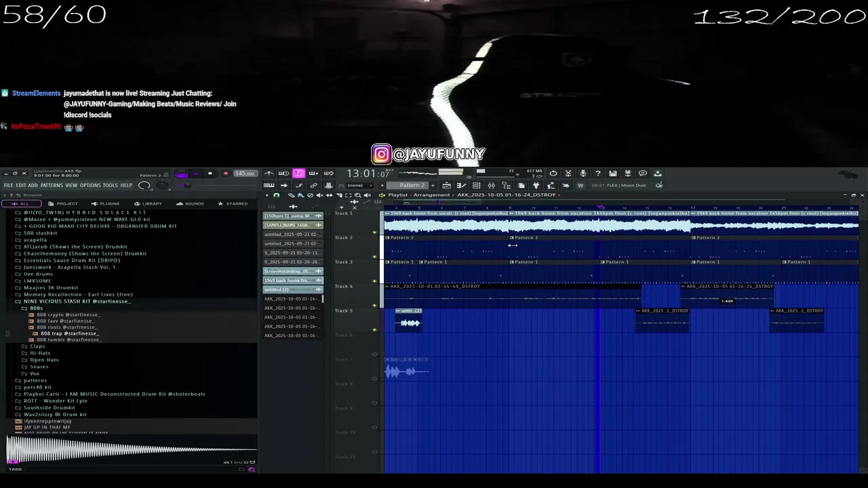This screenshot has height=488, width=868.
Task: Select the playlist slice tool
Action: click(339, 195)
